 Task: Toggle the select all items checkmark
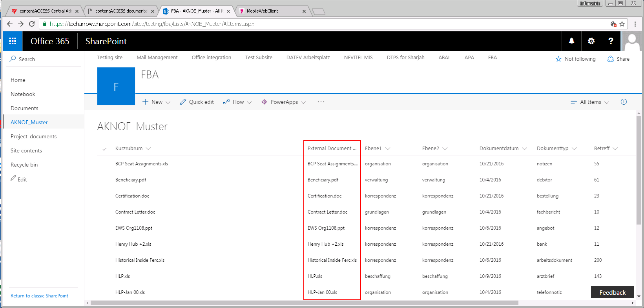tap(104, 149)
